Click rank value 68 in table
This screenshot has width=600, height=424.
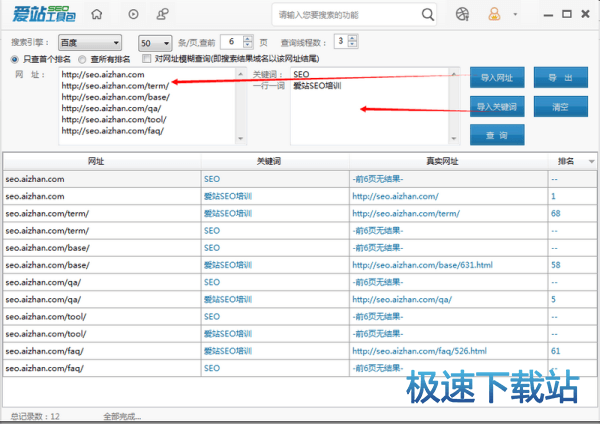(556, 214)
